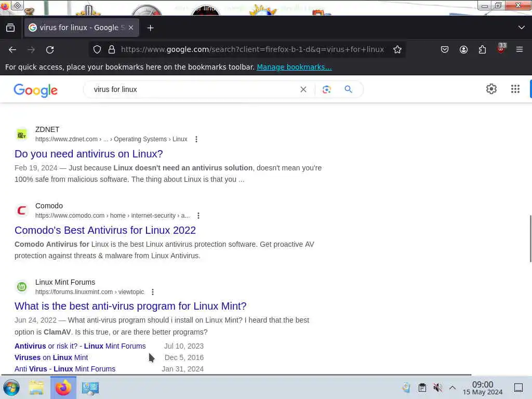Click the ZDNET site favicon
The image size is (532, 399).
pyautogui.click(x=22, y=135)
